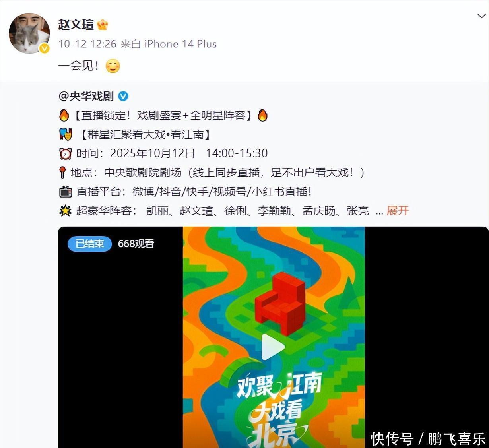Play the 欢聚江南 livestream replay video

274,347
